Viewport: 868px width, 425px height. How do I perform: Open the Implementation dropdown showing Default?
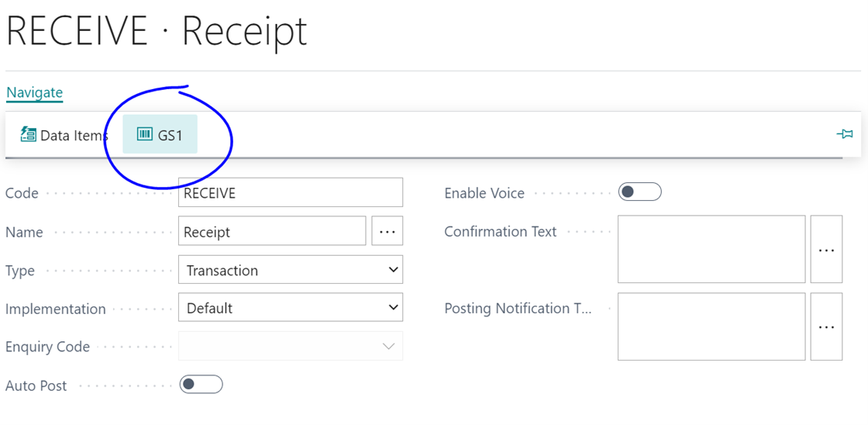(x=291, y=308)
